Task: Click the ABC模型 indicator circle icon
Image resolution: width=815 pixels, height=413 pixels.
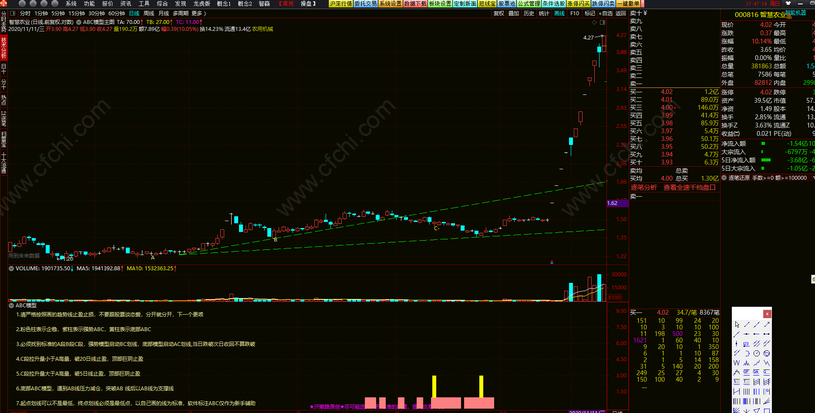Action: [x=11, y=305]
